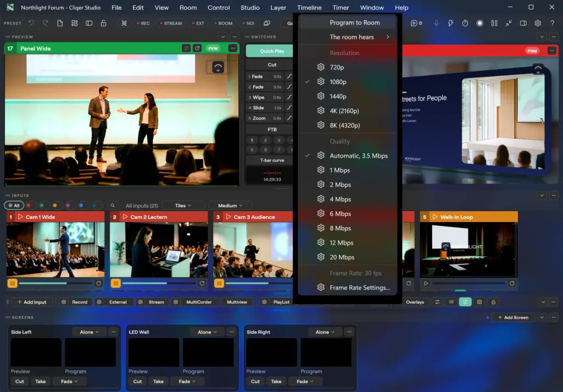
Task: Select the 3 Wipe transition
Action: tap(265, 97)
